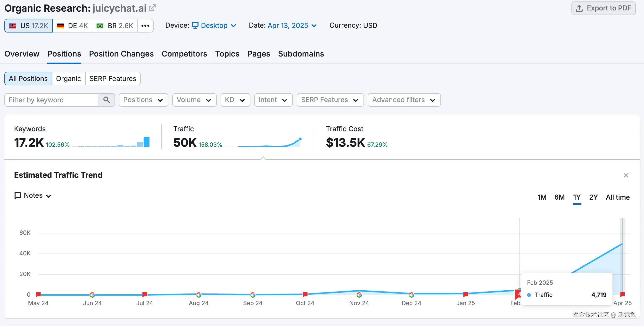
Task: Click the Filter by keyword input field
Action: pos(52,100)
